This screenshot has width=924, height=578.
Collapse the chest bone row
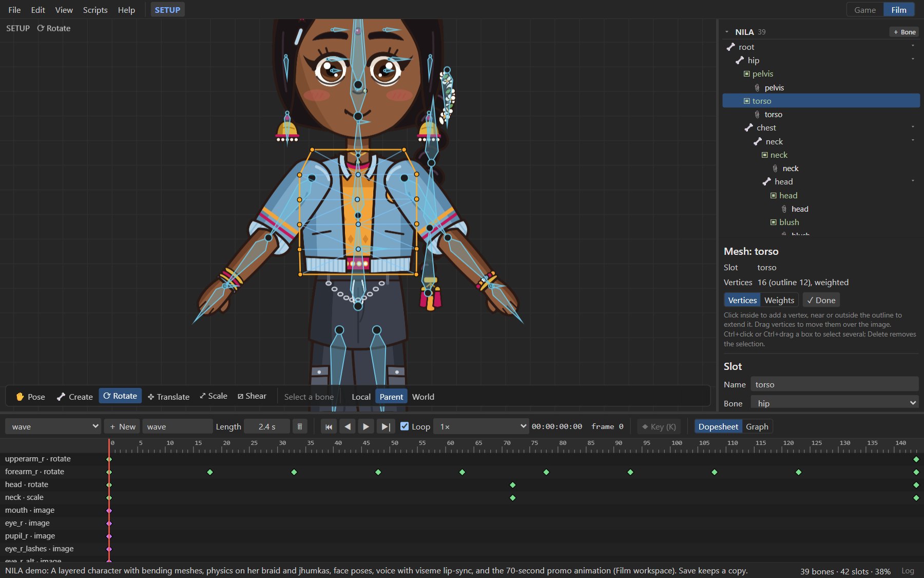(913, 126)
